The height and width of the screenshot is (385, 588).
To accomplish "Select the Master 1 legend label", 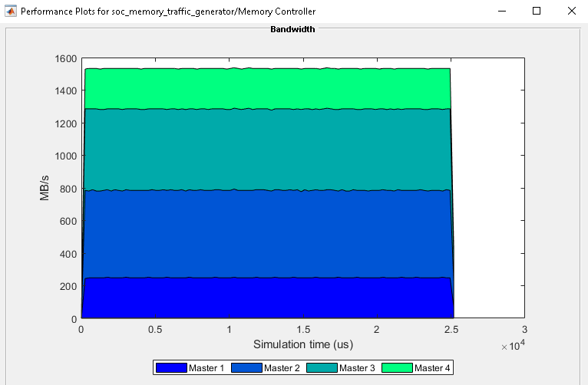I will point(206,368).
